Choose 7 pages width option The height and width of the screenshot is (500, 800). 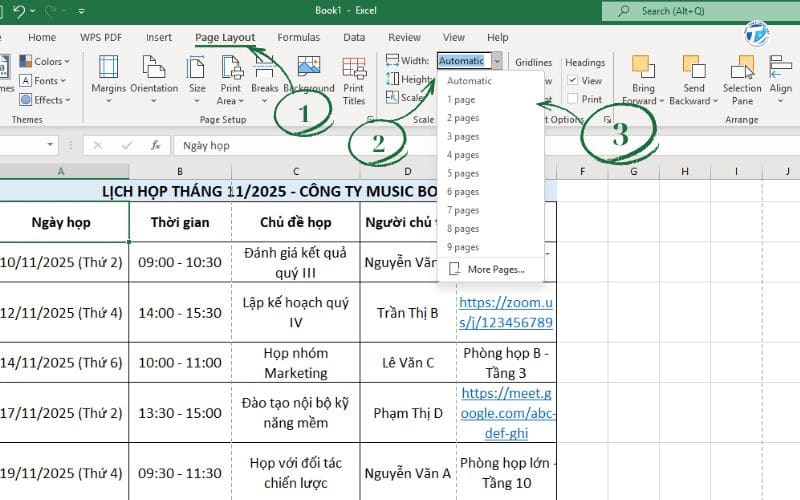tap(490, 210)
